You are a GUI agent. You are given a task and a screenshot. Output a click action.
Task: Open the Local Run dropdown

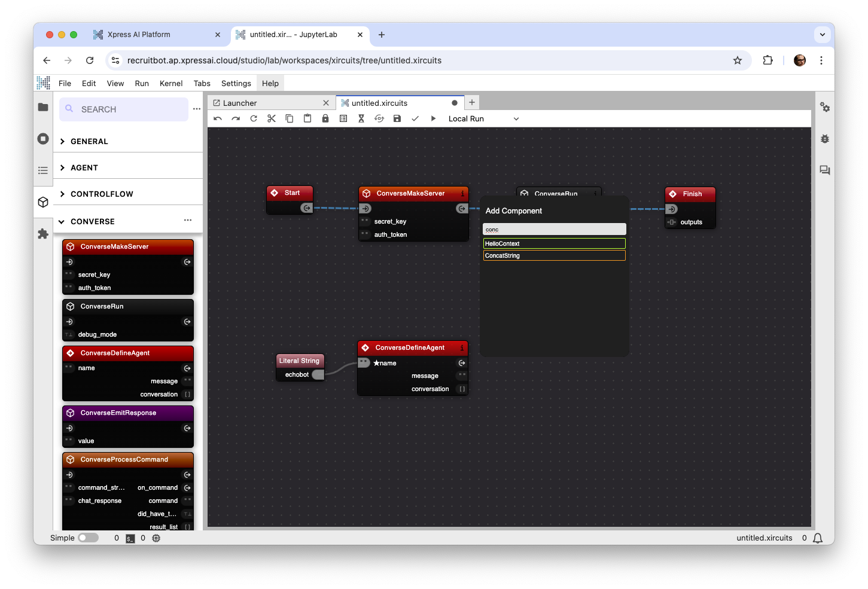(483, 118)
